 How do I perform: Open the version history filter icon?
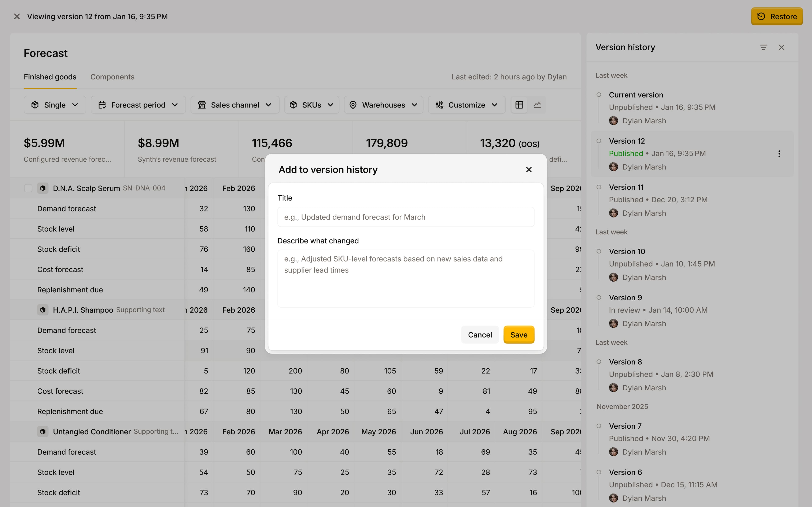click(763, 47)
